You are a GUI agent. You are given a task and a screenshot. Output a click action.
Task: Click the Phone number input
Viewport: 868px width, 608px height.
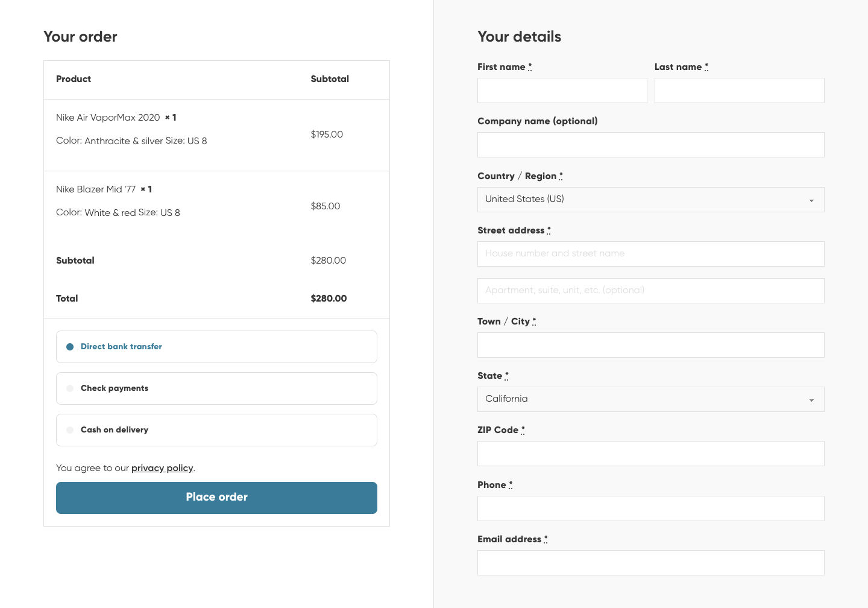click(650, 508)
